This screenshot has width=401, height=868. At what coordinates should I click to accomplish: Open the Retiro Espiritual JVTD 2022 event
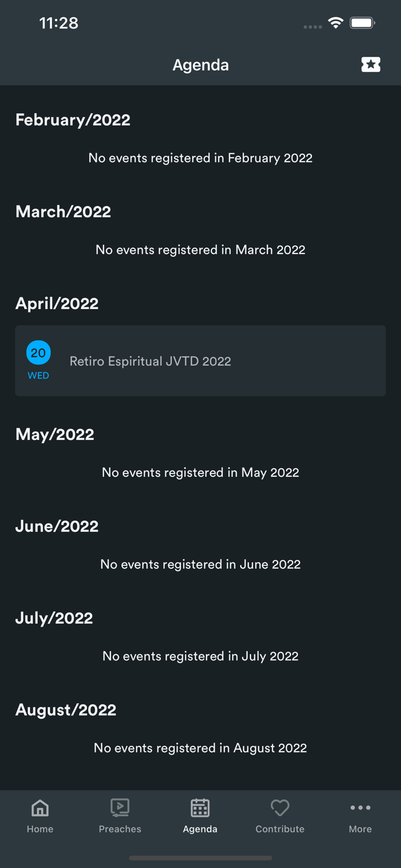[200, 361]
